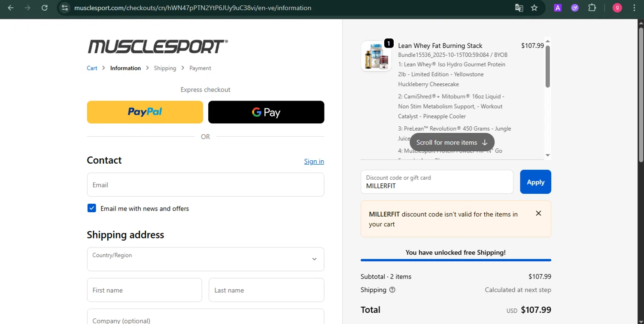
Task: Click the Contact heading
Action: pyautogui.click(x=104, y=160)
